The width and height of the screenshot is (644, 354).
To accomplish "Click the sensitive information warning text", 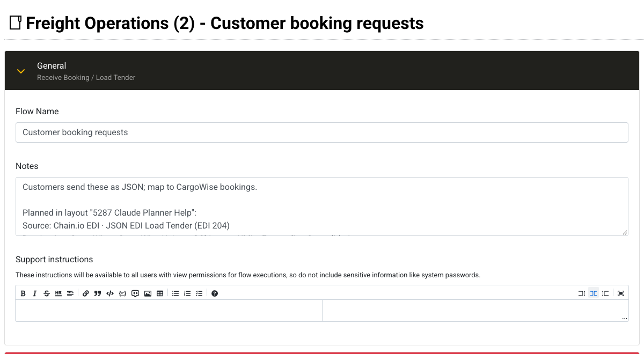I will [x=248, y=275].
